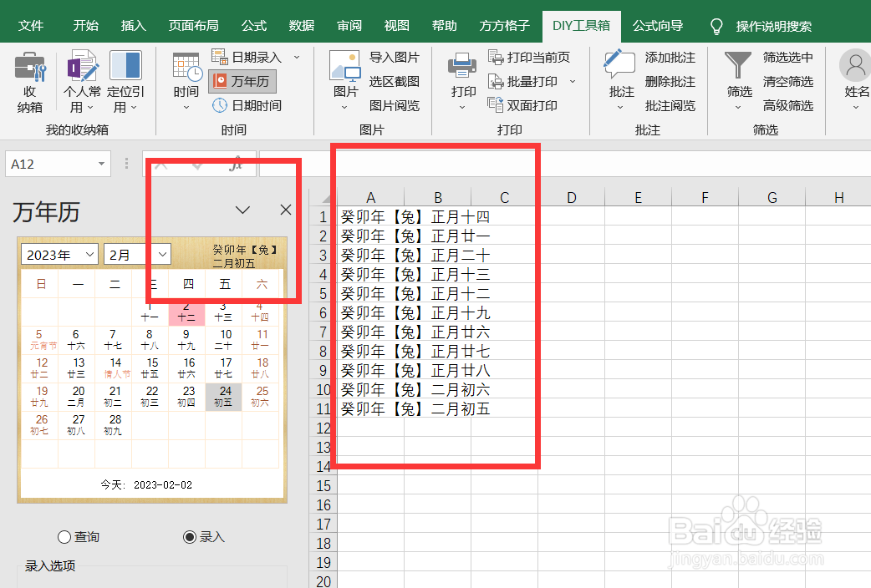The width and height of the screenshot is (871, 588).
Task: Open the 打印 print tool
Action: coord(461,82)
